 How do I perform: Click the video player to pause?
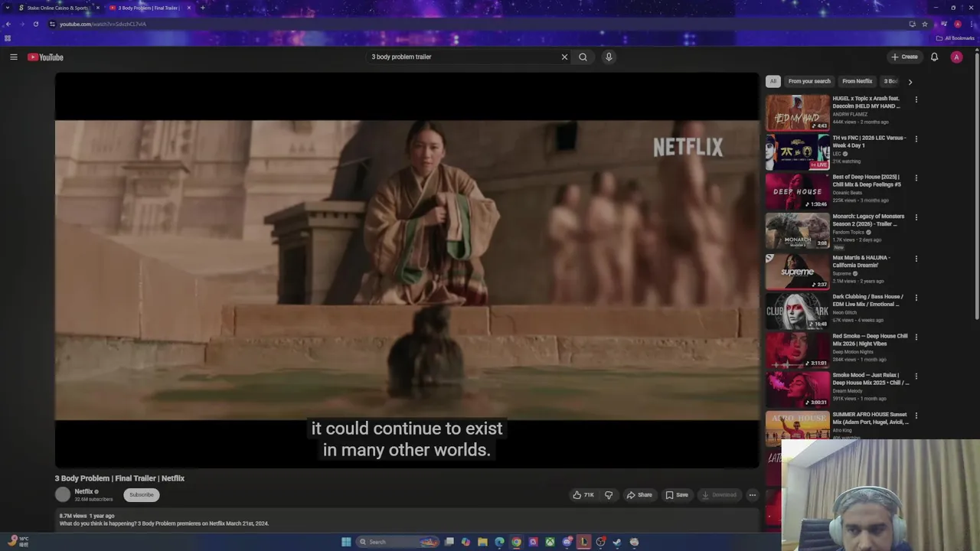[x=407, y=269]
